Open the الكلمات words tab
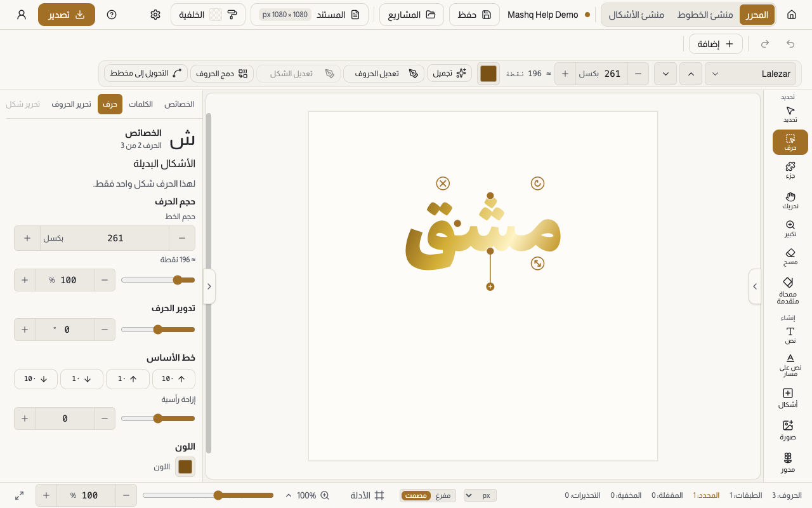The height and width of the screenshot is (508, 812). [141, 104]
